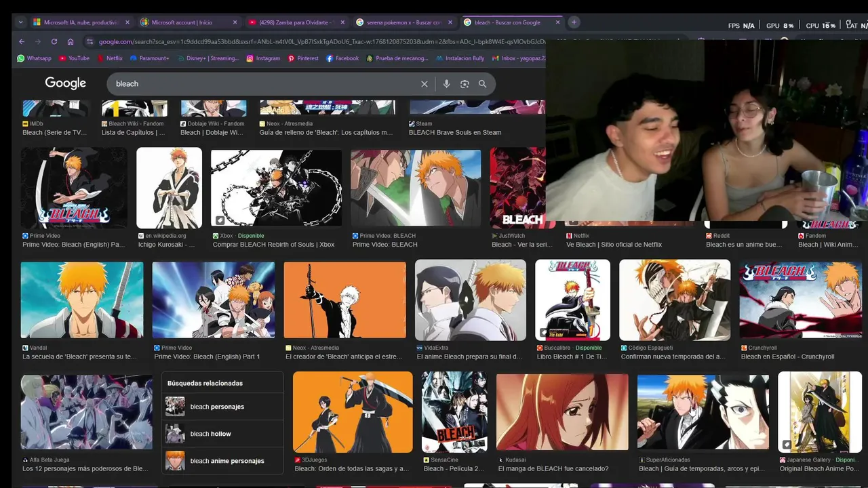The image size is (868, 488).
Task: Open Confirman nueva temporada Código Espagueti link
Action: click(x=673, y=357)
